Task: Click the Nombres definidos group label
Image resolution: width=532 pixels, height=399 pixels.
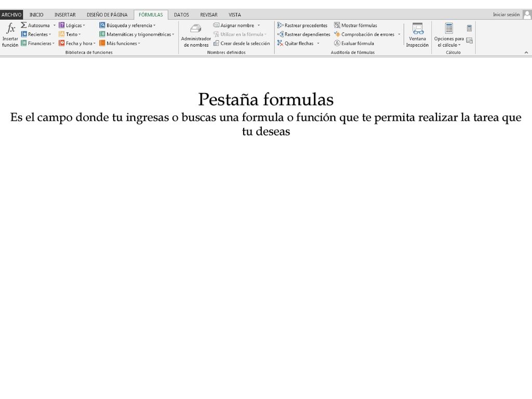Action: (227, 52)
